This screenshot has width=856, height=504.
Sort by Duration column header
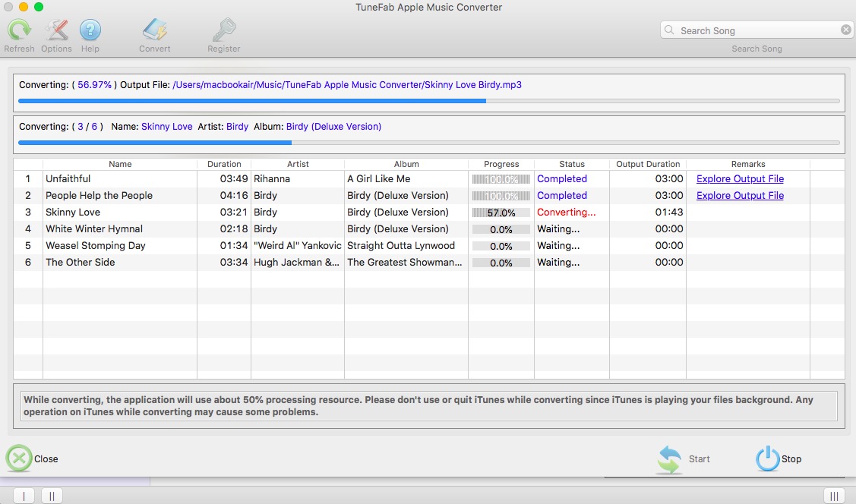[x=224, y=164]
